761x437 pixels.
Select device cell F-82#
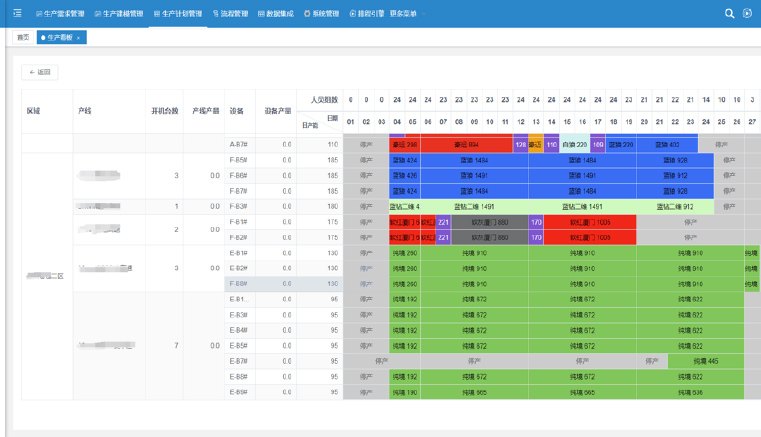pyautogui.click(x=239, y=237)
